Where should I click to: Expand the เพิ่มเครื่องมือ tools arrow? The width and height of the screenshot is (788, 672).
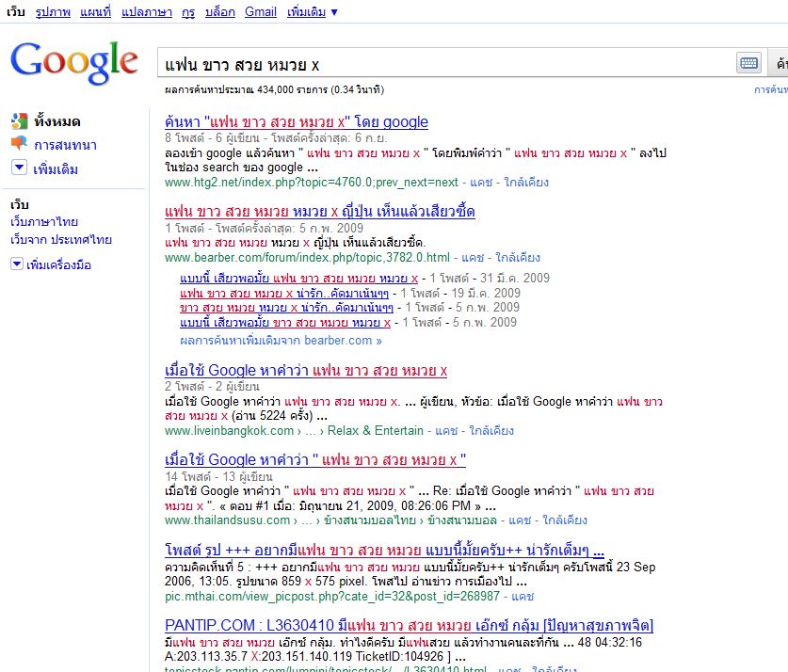click(x=17, y=264)
